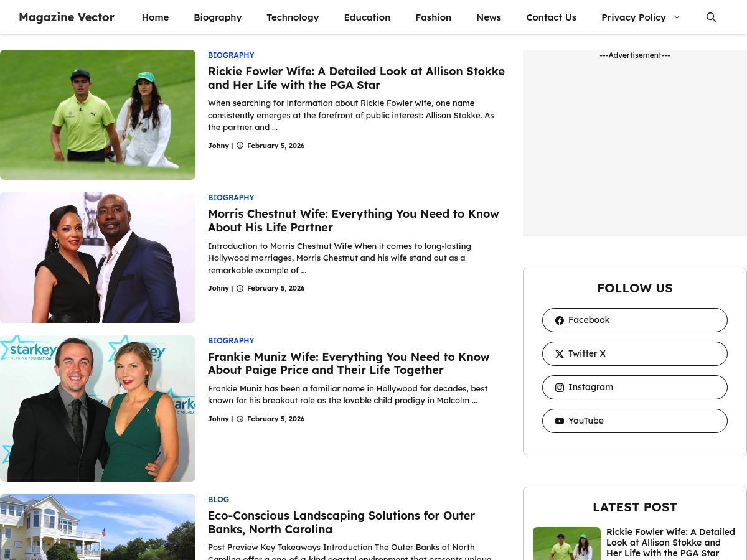Select the BLOG category label
This screenshot has width=747, height=560.
coord(218,500)
